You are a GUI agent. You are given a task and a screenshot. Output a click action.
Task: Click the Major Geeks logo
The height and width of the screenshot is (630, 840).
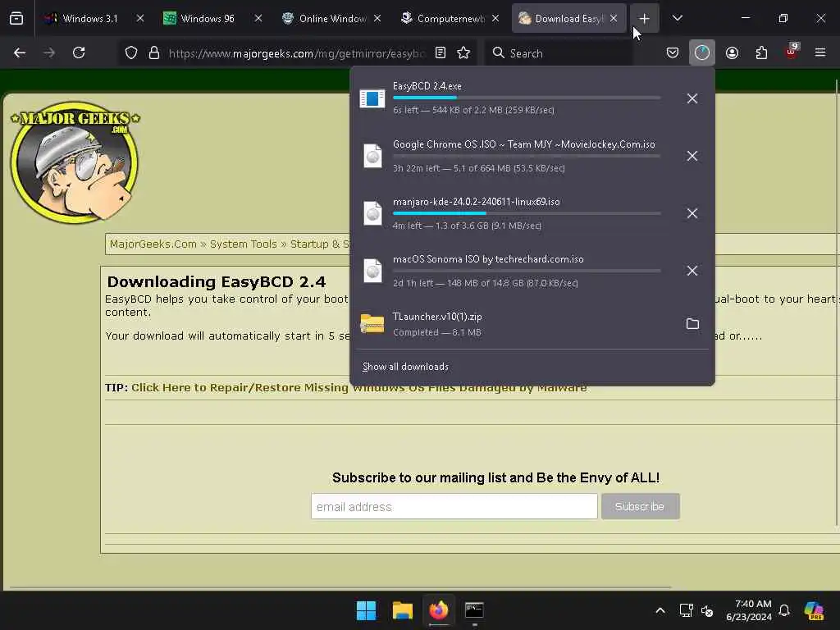(75, 162)
